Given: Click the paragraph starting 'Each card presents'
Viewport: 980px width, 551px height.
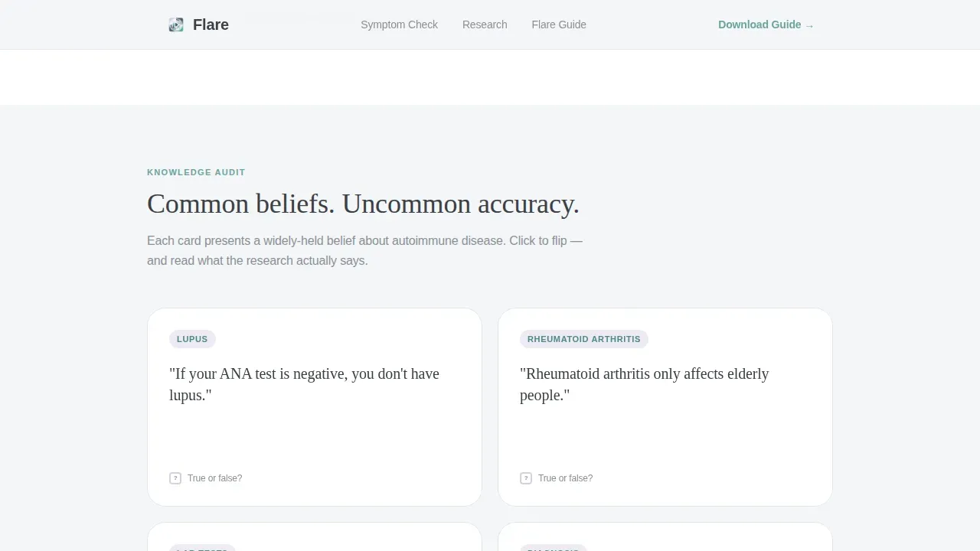Looking at the screenshot, I should coord(364,250).
